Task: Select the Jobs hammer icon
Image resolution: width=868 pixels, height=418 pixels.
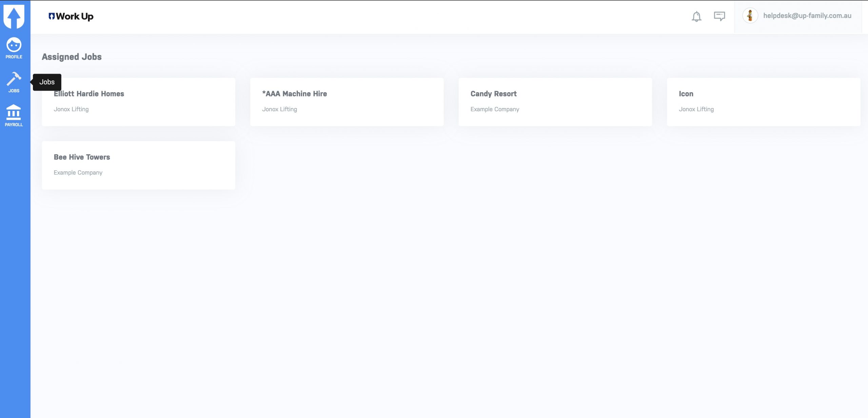Action: (x=14, y=79)
